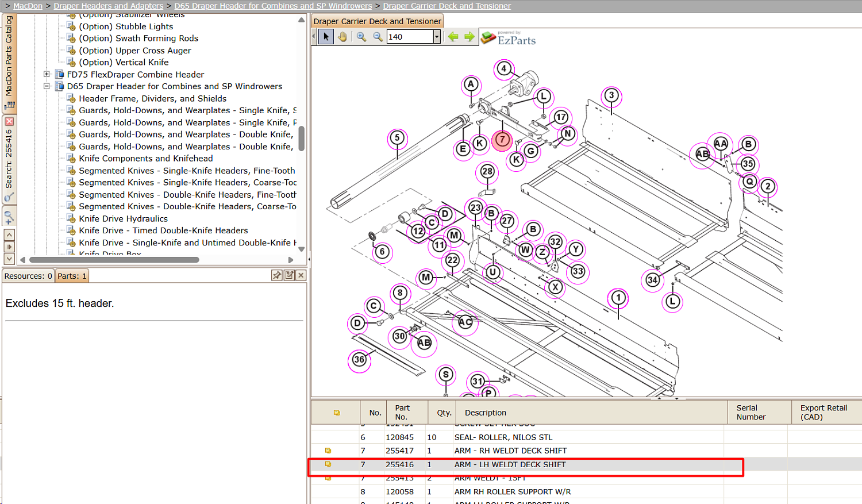Go back with the green left arrow
Viewport: 862px width, 504px height.
pyautogui.click(x=453, y=37)
